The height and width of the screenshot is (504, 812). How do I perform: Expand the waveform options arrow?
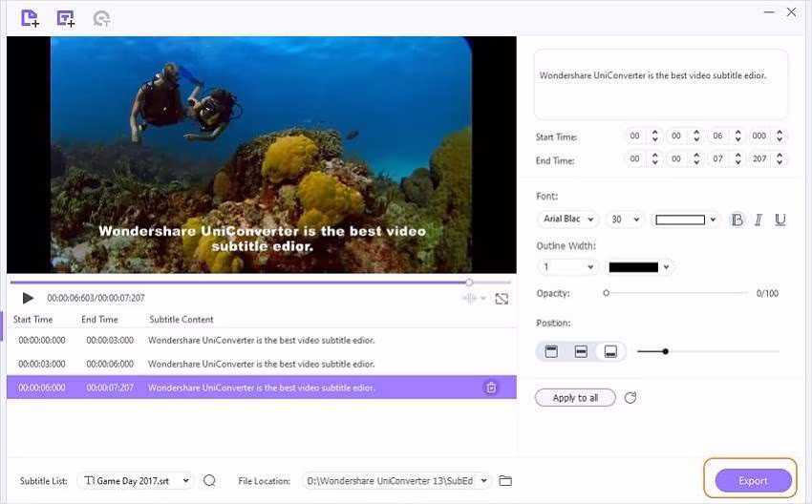pos(483,298)
